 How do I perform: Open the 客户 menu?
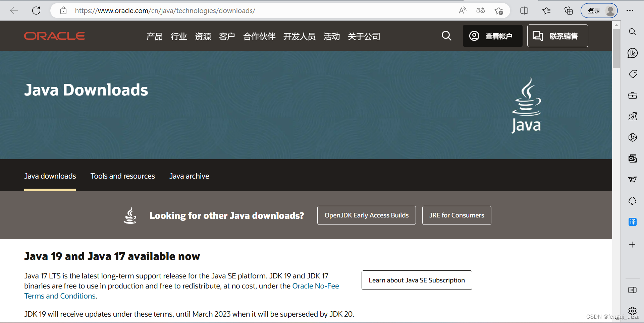227,36
